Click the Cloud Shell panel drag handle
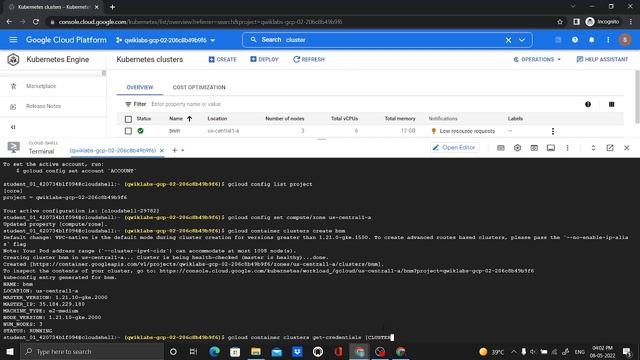Image resolution: width=640 pixels, height=360 pixels. (x=322, y=139)
